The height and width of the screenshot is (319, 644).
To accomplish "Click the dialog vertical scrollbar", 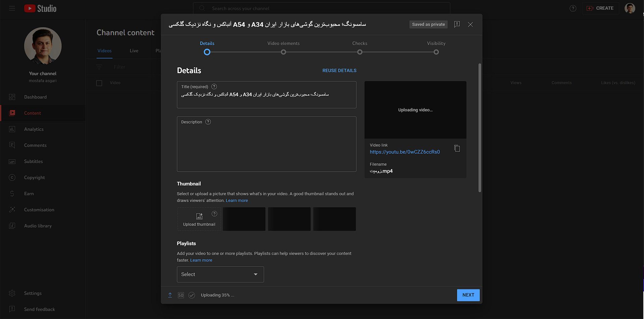I will click(x=480, y=128).
